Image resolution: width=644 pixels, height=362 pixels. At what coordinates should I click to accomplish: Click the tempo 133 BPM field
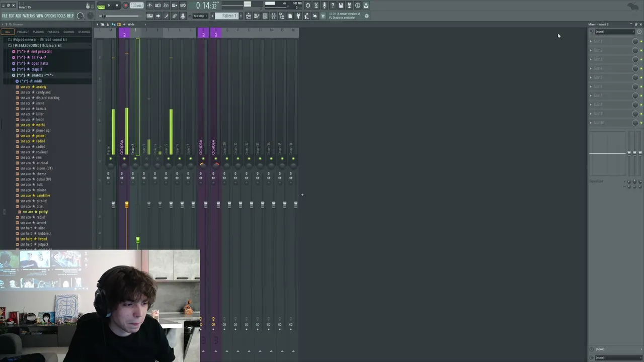tap(136, 6)
